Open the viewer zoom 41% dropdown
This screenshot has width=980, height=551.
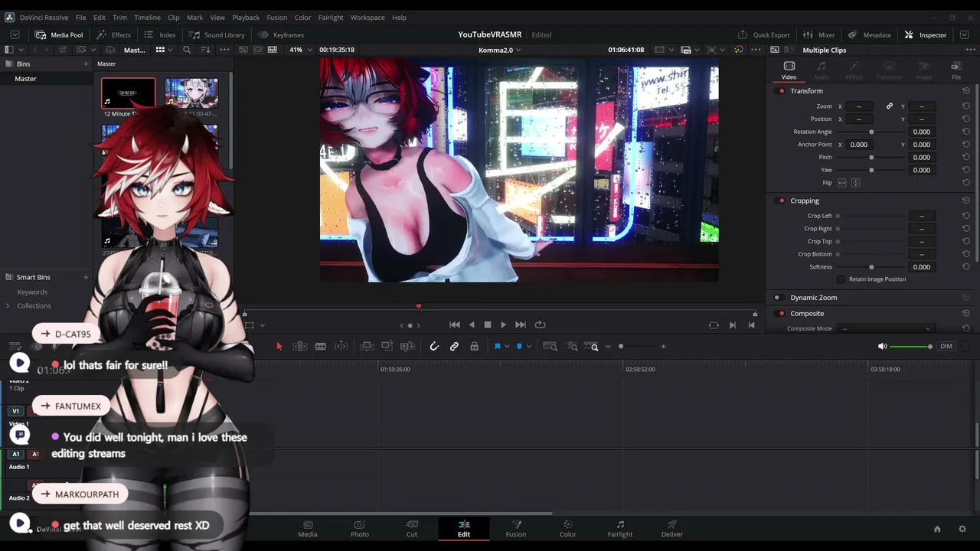pos(299,50)
